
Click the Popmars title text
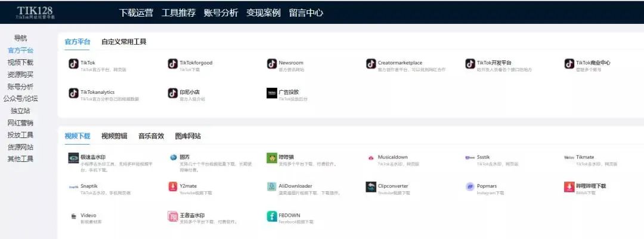[487, 186]
